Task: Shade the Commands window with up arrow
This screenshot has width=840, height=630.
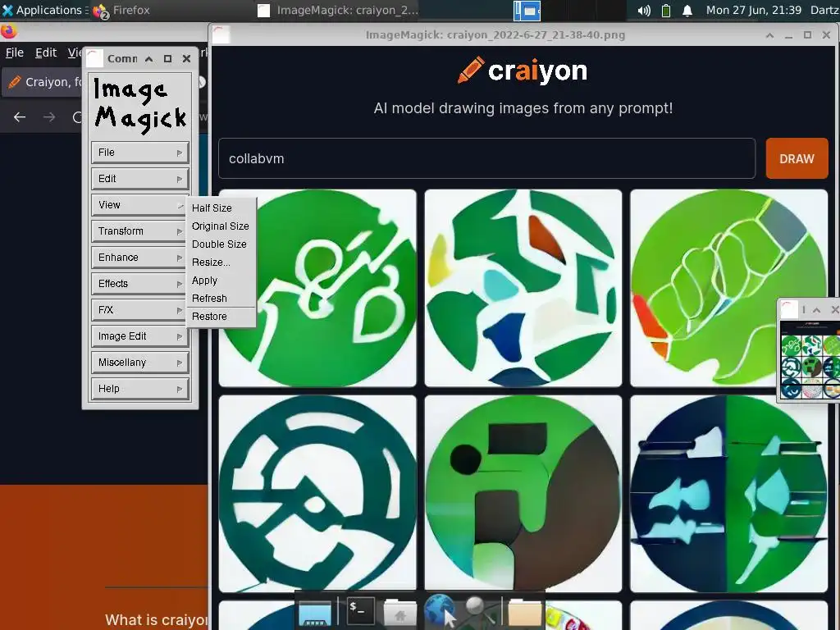Action: (149, 58)
